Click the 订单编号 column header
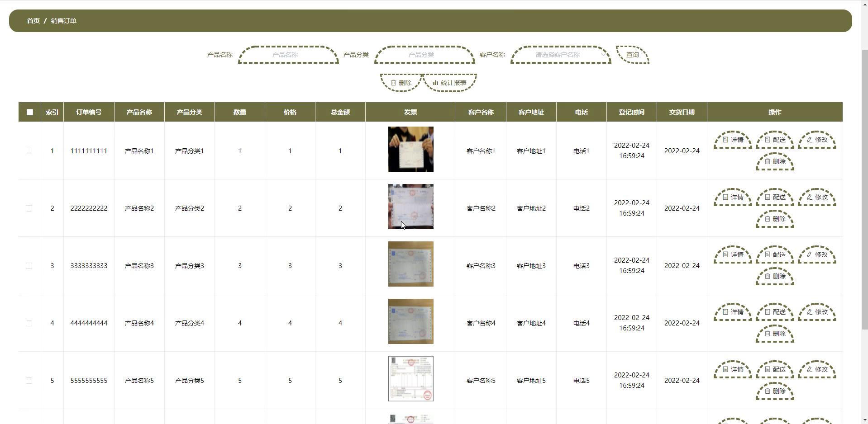Screen dimensions: 868x424 coord(89,112)
